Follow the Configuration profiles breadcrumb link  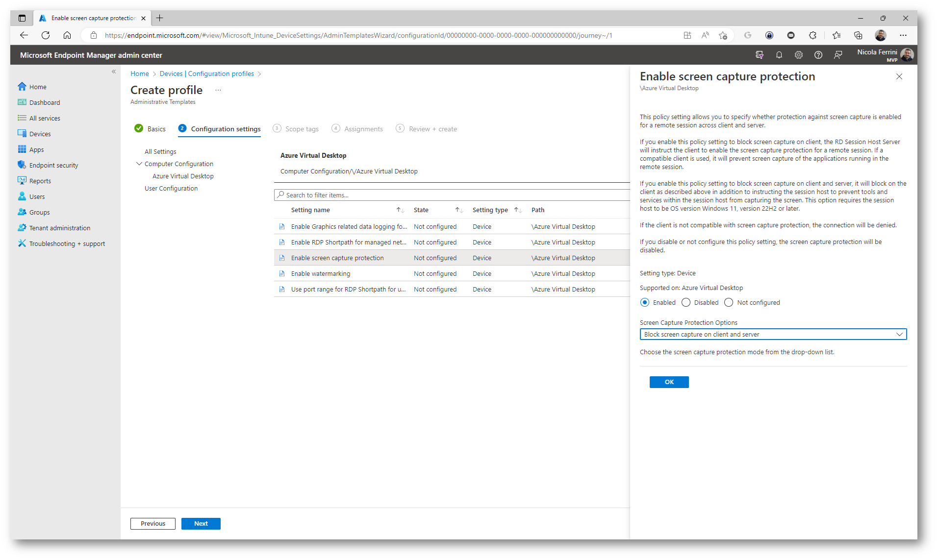[221, 73]
